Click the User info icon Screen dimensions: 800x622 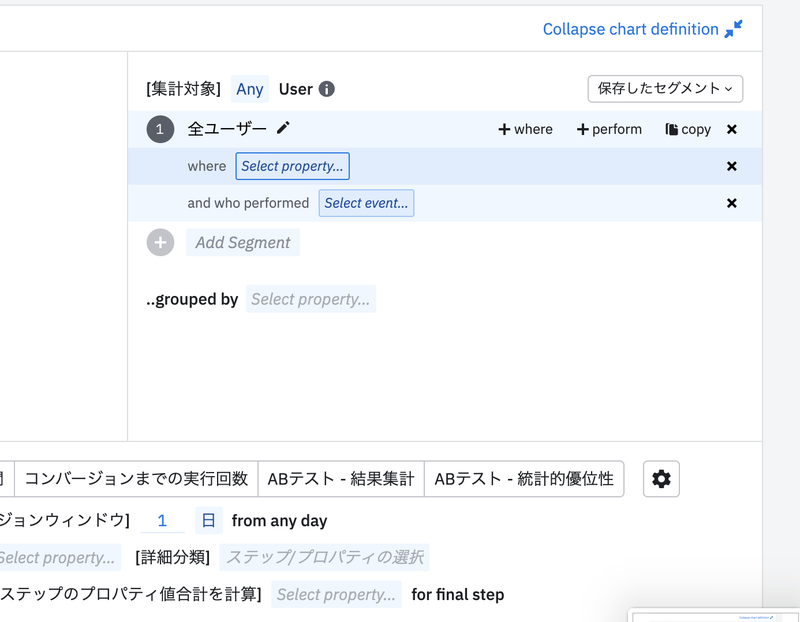click(x=327, y=89)
